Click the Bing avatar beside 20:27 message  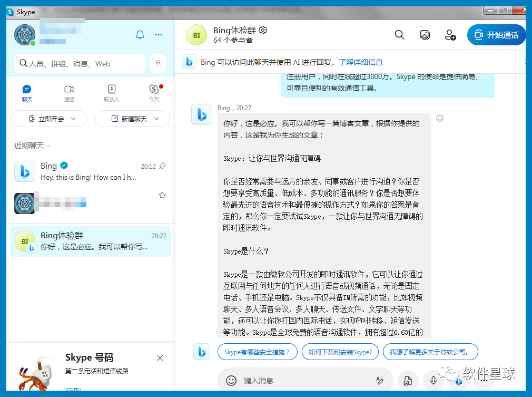click(202, 114)
